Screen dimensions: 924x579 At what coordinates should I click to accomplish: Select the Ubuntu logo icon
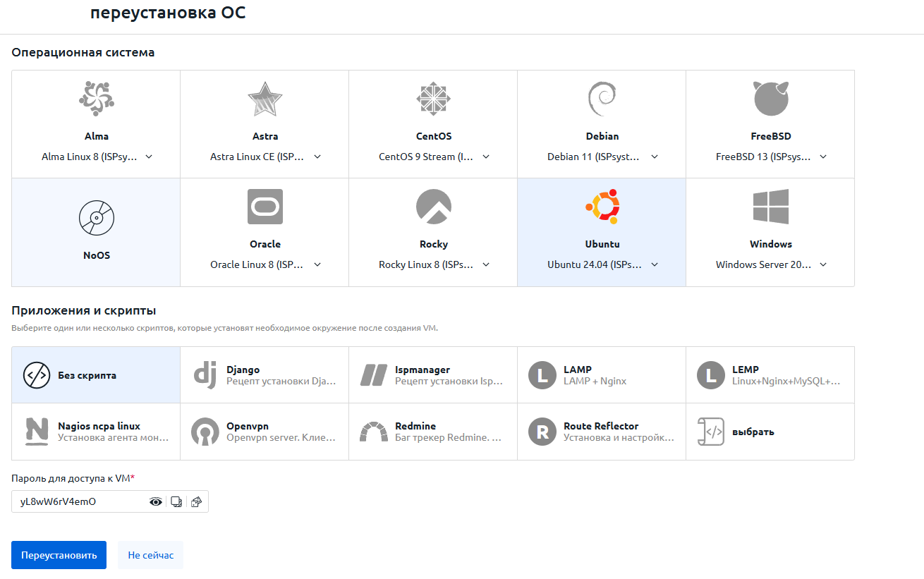click(602, 207)
